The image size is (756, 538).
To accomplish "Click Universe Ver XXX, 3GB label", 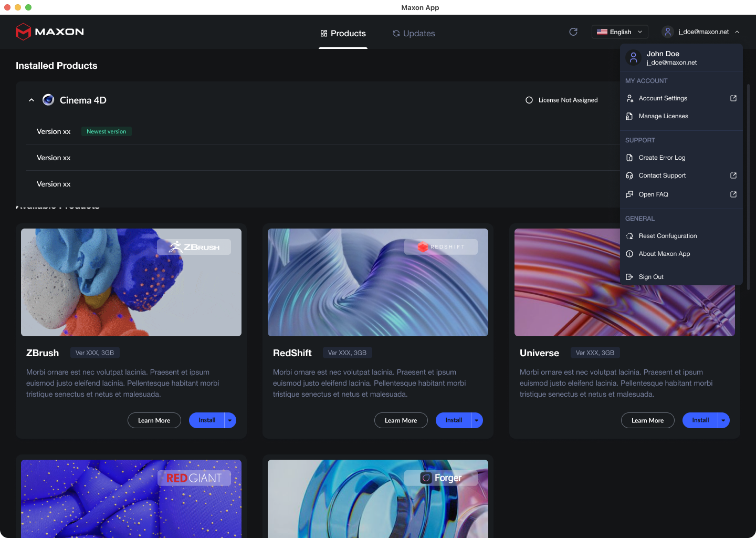I will tap(595, 353).
